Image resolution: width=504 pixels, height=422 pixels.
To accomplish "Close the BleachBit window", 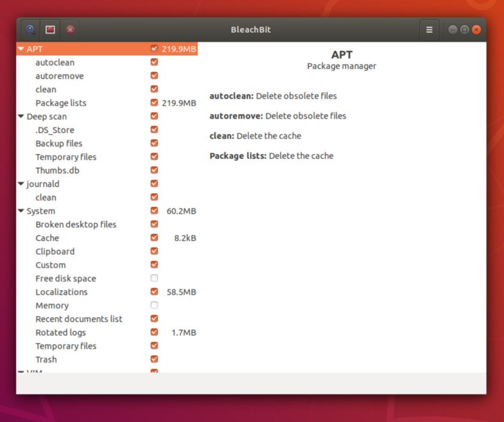I will pos(476,30).
